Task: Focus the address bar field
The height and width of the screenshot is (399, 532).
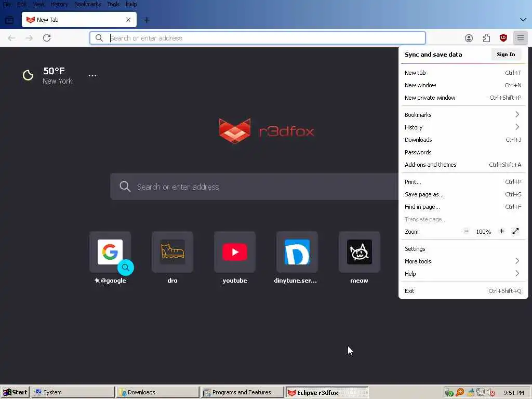Action: [257, 38]
